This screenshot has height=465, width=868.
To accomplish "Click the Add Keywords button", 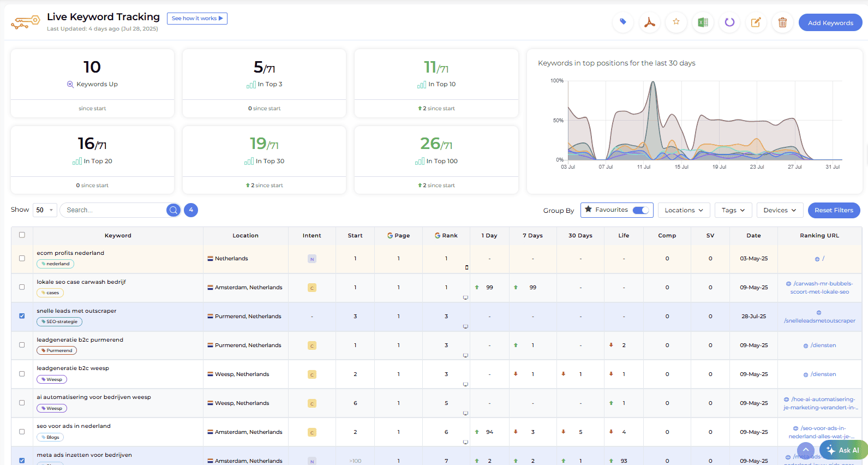I will click(830, 23).
